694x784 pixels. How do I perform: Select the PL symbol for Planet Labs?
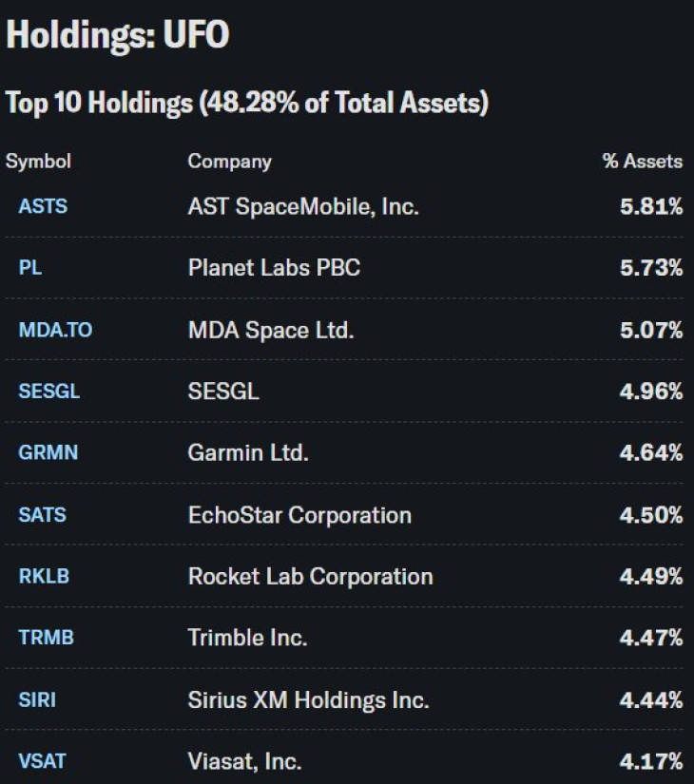pos(29,268)
